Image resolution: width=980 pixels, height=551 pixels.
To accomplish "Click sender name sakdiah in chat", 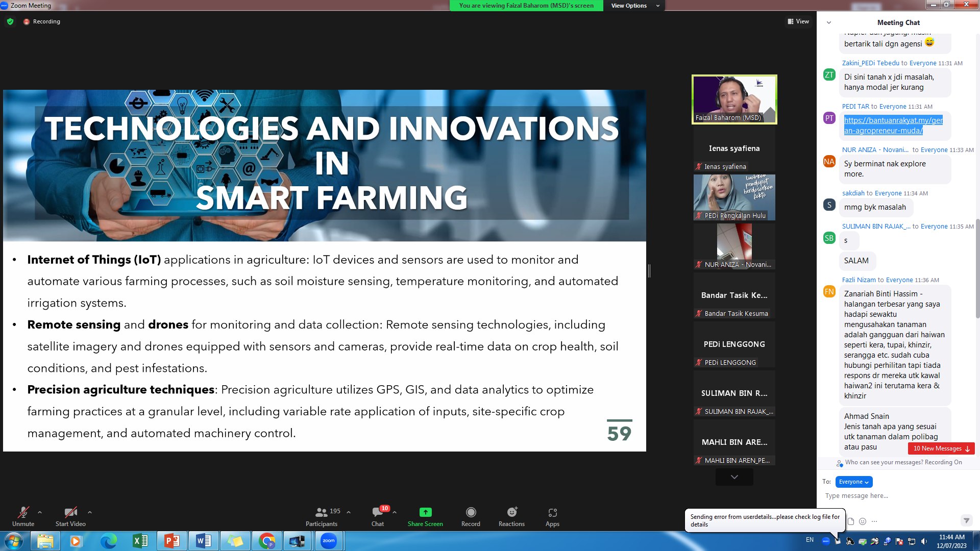I will click(x=853, y=193).
